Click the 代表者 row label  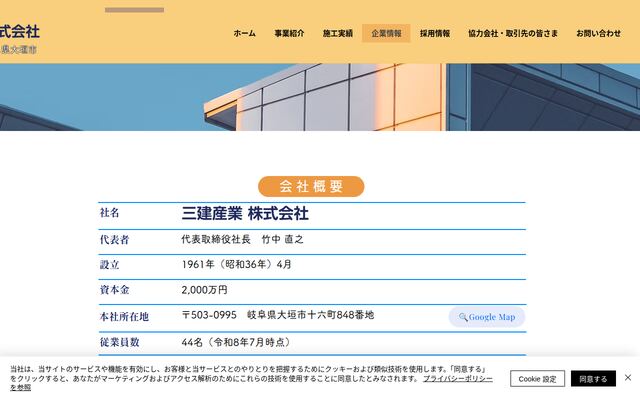[114, 240]
